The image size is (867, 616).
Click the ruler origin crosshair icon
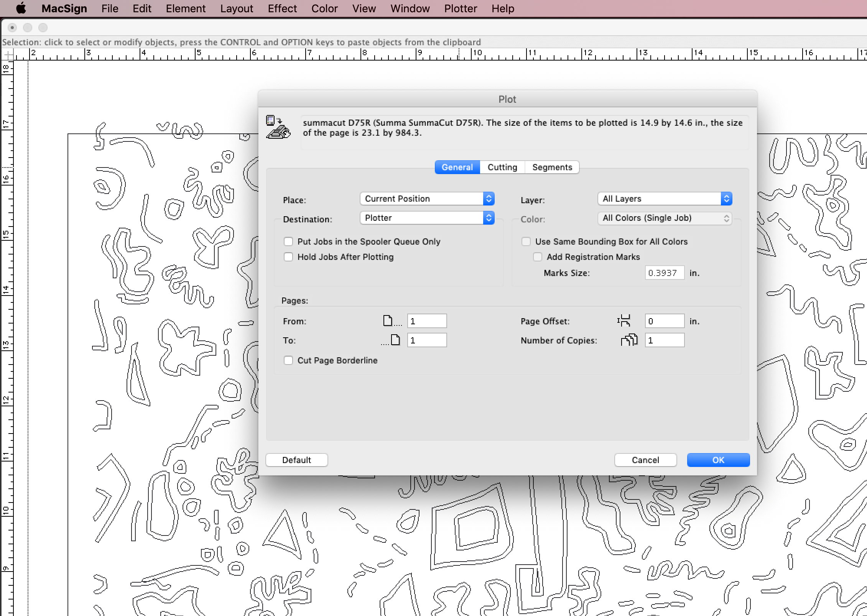click(x=8, y=55)
